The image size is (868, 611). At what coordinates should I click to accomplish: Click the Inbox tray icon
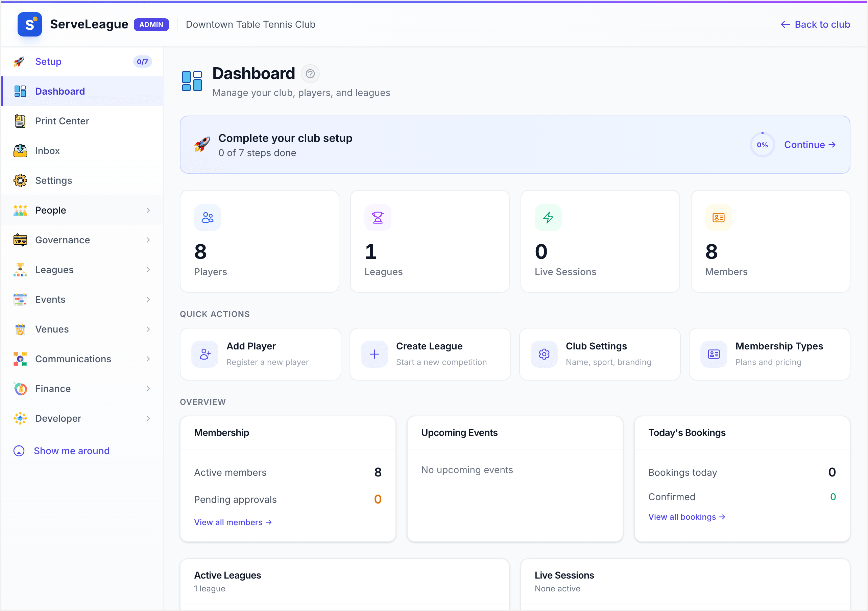coord(20,151)
